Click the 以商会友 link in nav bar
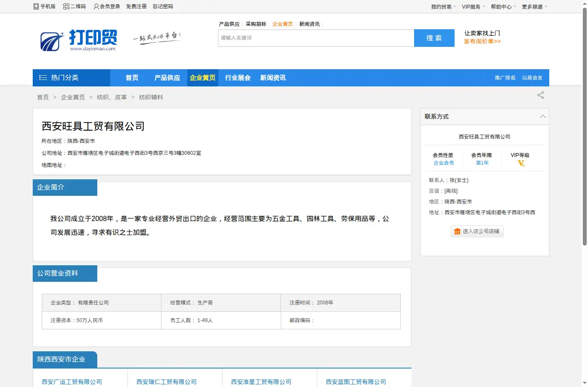Screen dimensions: 588x387 coord(532,78)
